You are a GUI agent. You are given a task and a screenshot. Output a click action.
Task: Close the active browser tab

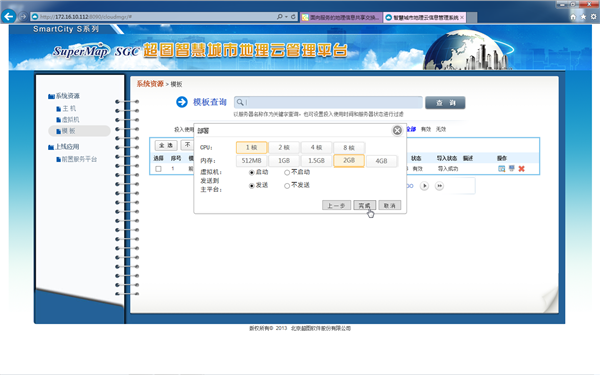coord(462,17)
